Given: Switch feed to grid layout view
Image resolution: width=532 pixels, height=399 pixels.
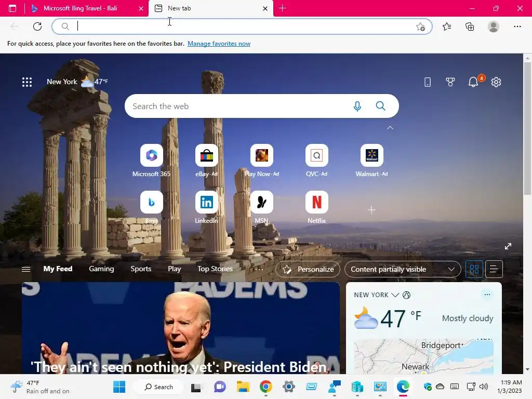Looking at the screenshot, I should coord(474,270).
